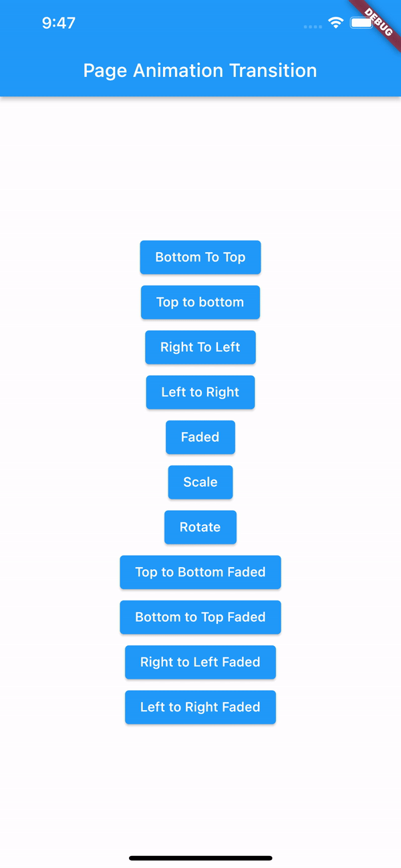Image resolution: width=401 pixels, height=868 pixels.
Task: Choose the Right to Left Faded button
Action: (200, 662)
